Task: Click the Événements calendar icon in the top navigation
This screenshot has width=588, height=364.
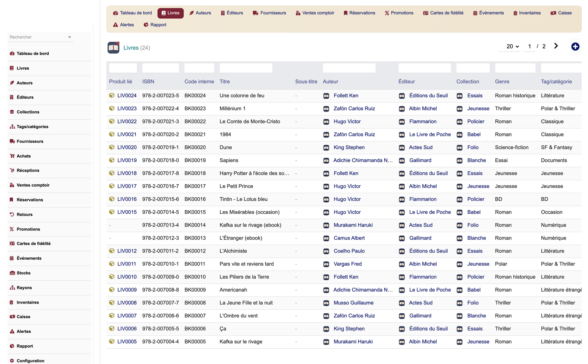Action: coord(475,13)
